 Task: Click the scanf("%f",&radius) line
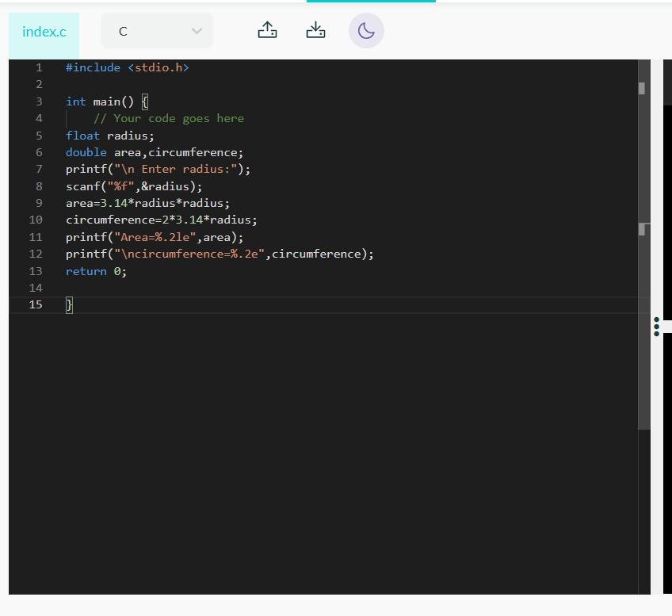click(134, 186)
